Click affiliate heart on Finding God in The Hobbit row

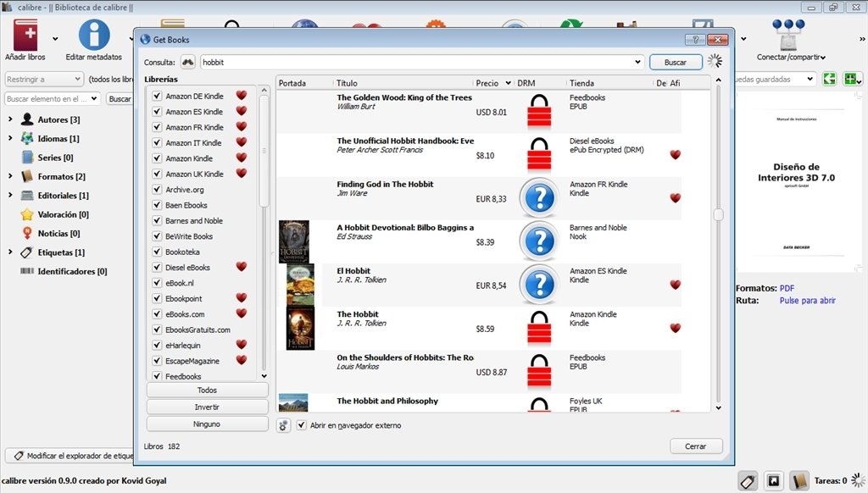676,198
